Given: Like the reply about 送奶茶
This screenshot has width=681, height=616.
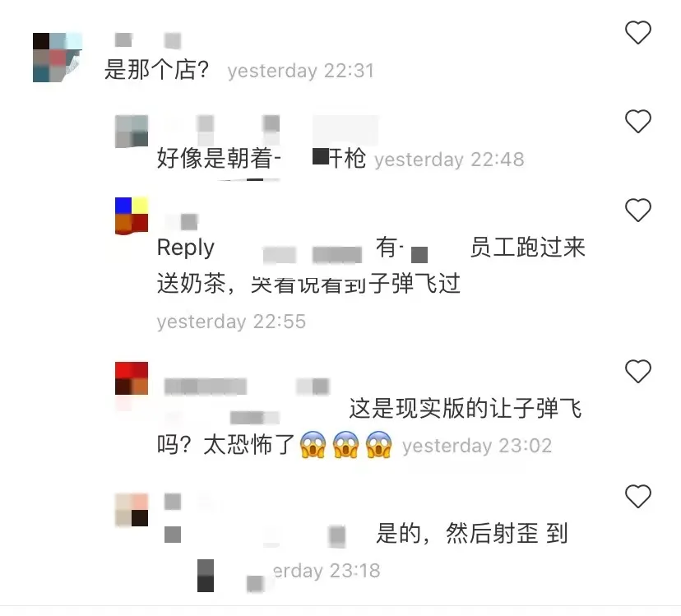Looking at the screenshot, I should 638,211.
